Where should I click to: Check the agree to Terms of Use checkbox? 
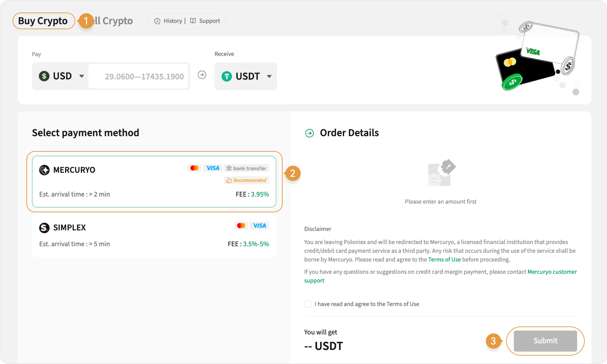click(308, 304)
